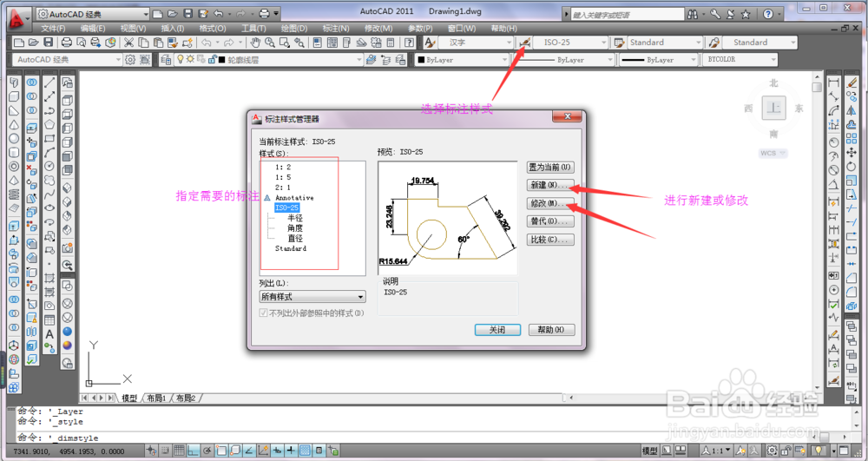Viewport: 868px width, 461px height.
Task: Select the Line draw tool
Action: coord(49,82)
